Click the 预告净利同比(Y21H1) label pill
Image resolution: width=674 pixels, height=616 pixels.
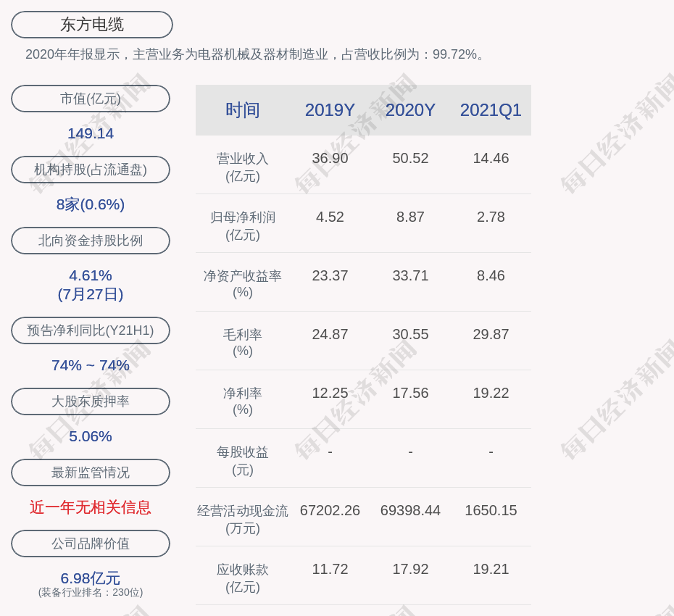pos(91,330)
